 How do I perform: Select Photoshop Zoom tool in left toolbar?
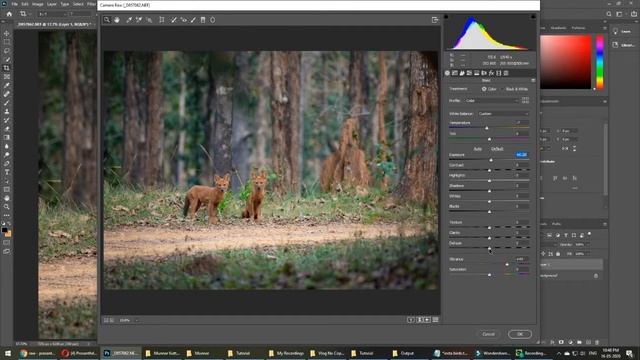point(7,207)
